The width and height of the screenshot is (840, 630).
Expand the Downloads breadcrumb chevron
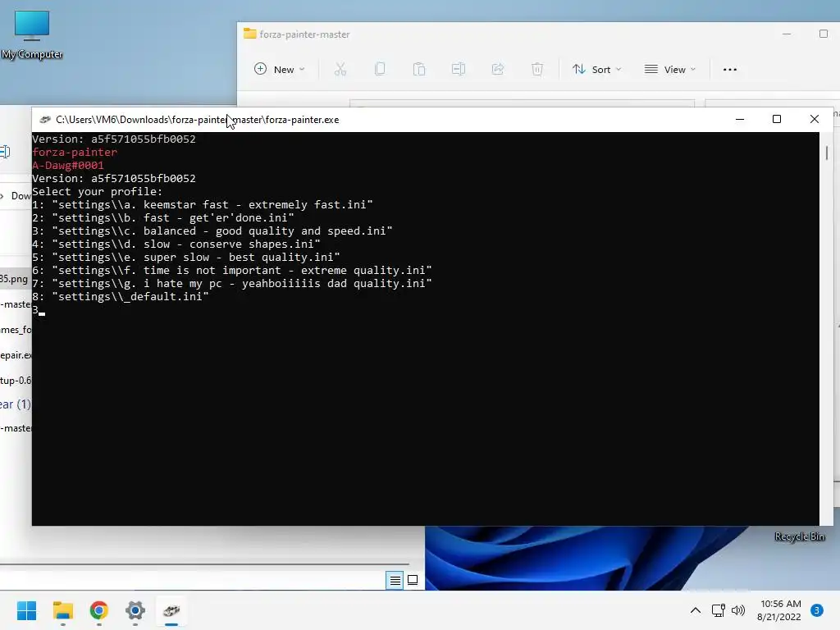[2, 196]
